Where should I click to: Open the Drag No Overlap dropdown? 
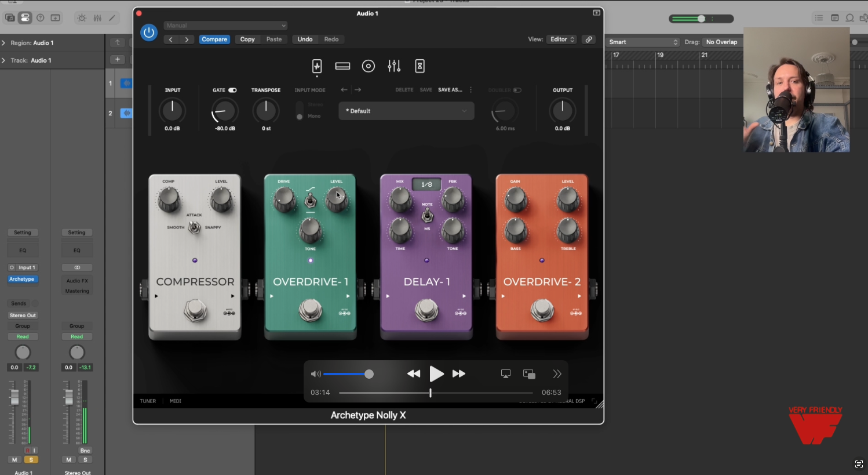coord(722,42)
